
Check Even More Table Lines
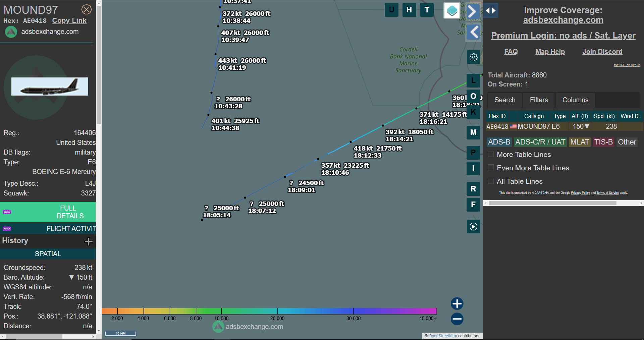[491, 168]
